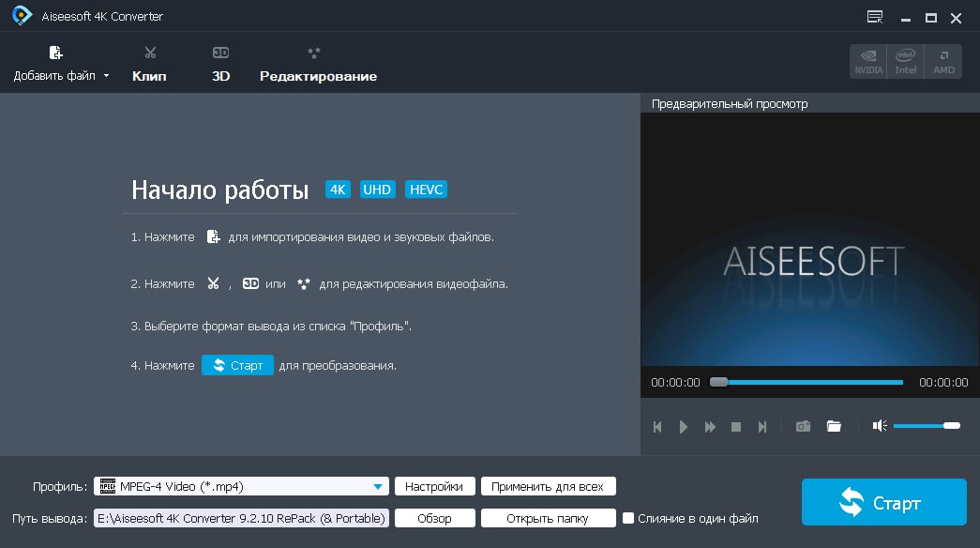Click the Обзор button

(434, 518)
